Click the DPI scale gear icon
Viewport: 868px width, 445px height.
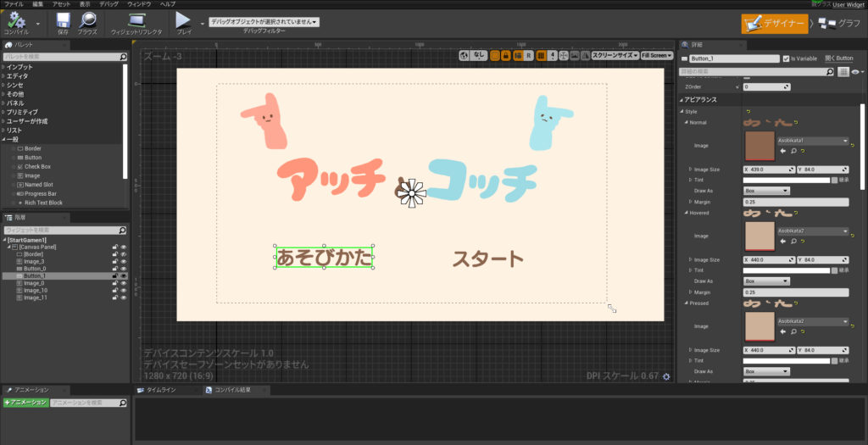pyautogui.click(x=666, y=376)
